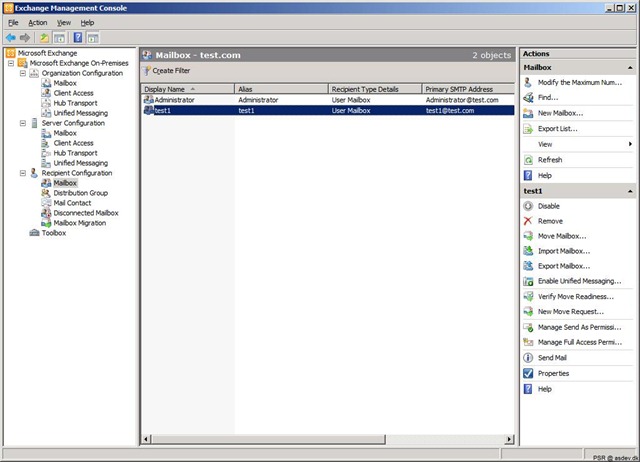Collapse the Server Configuration tree node
Image resolution: width=640 pixels, height=462 pixels.
pos(23,123)
